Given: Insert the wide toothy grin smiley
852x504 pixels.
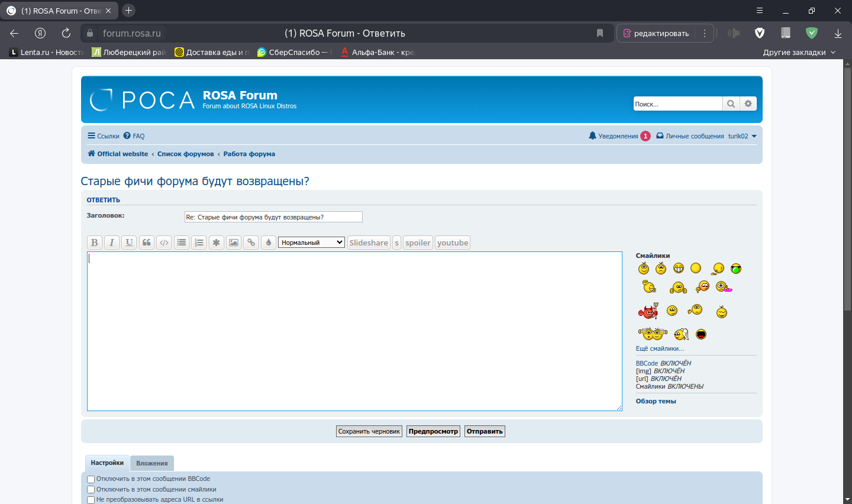Looking at the screenshot, I should click(679, 269).
